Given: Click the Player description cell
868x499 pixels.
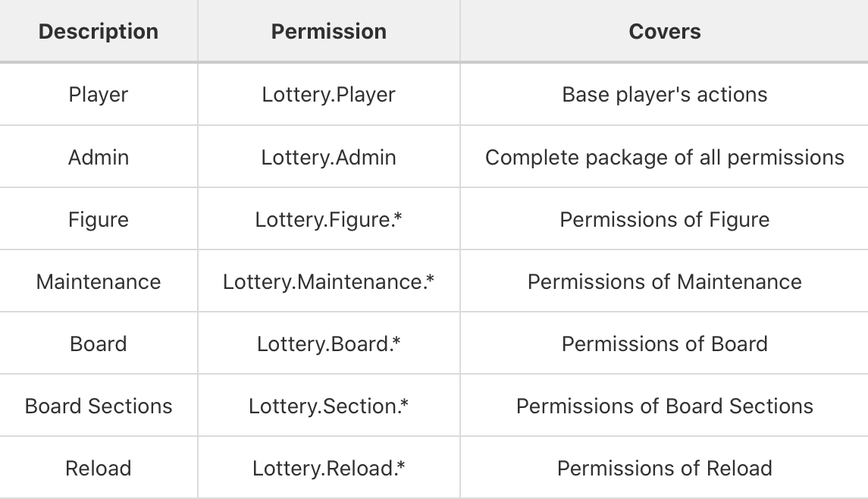Looking at the screenshot, I should (99, 94).
